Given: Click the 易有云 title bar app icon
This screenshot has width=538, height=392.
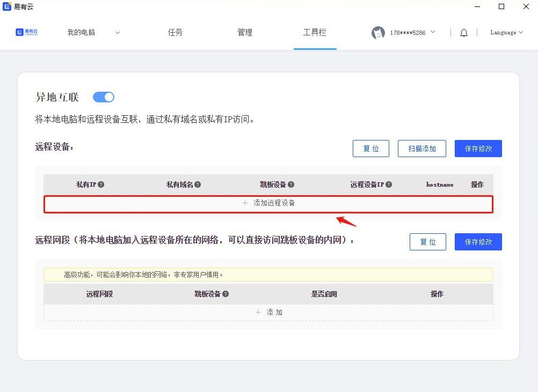Looking at the screenshot, I should 7,6.
